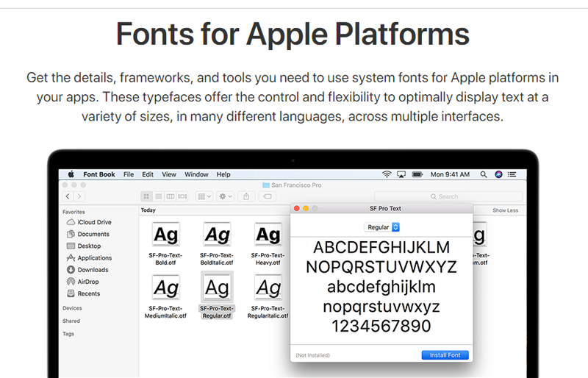The width and height of the screenshot is (588, 378).
Task: Open the Edit menu
Action: pos(148,174)
